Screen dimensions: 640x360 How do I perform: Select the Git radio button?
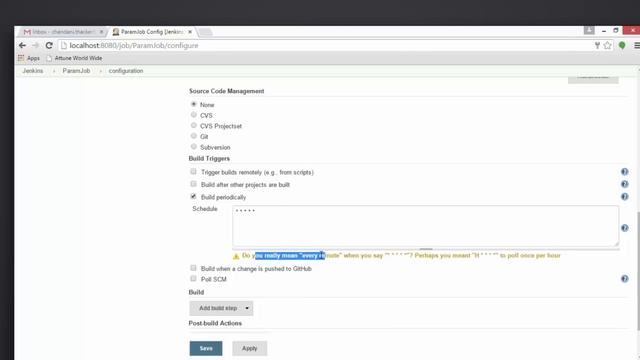(193, 136)
